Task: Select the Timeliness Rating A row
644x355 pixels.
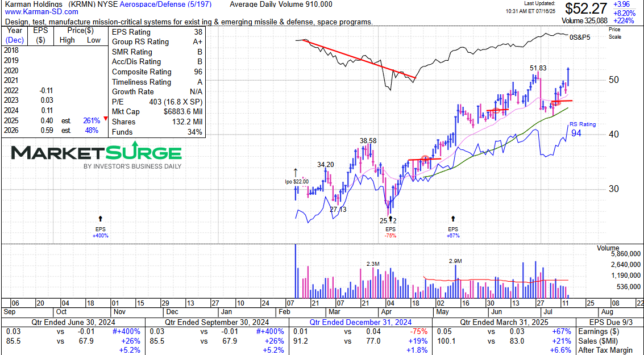Action: point(157,82)
